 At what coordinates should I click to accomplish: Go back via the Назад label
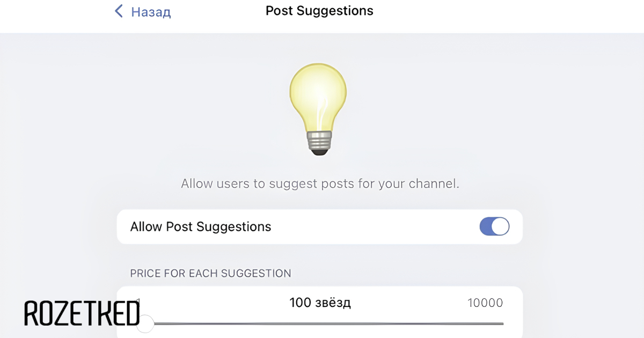(150, 12)
